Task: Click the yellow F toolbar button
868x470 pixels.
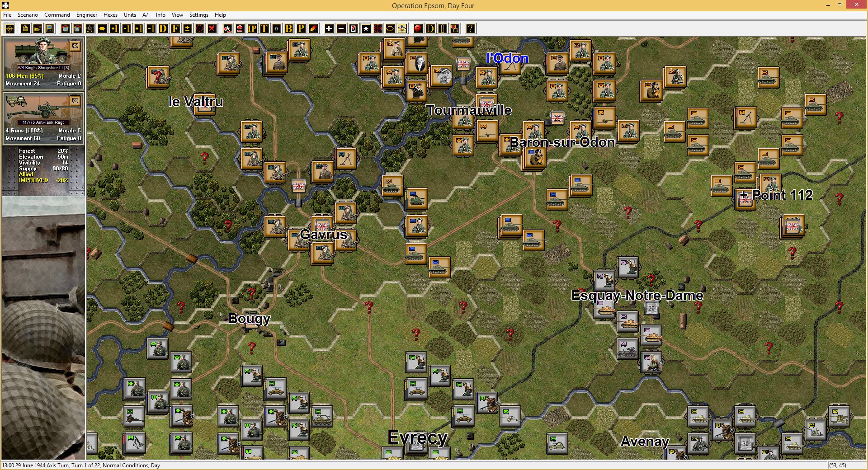Action: (x=175, y=29)
